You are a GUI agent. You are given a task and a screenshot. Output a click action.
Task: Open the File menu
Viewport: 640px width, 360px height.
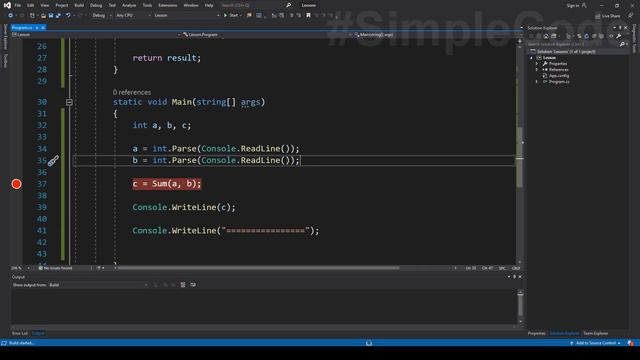[x=18, y=5]
